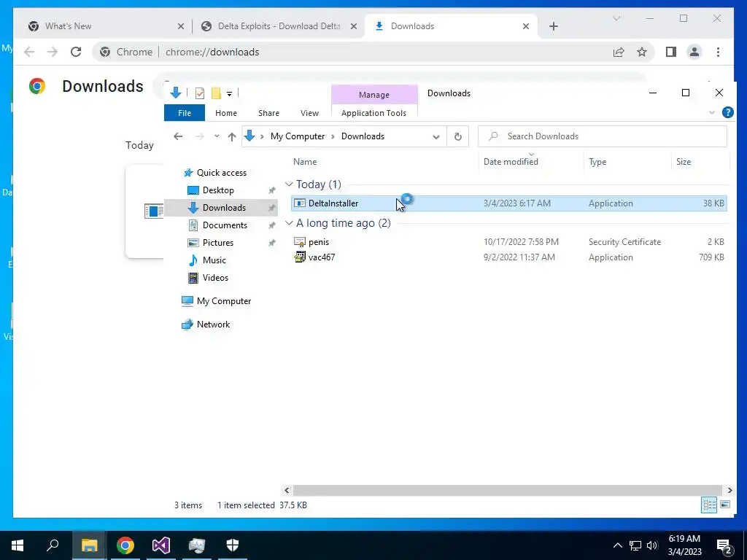This screenshot has height=560, width=747.
Task: Go up one folder level
Action: (232, 136)
